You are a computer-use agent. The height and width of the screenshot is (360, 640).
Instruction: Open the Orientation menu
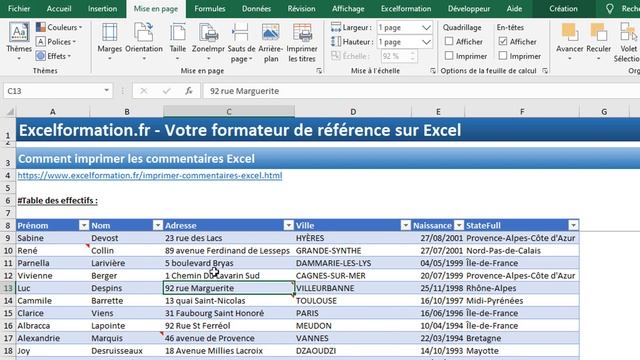144,42
